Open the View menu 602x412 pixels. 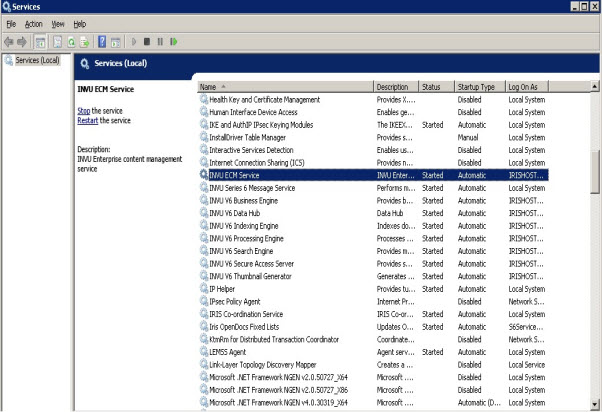point(58,24)
